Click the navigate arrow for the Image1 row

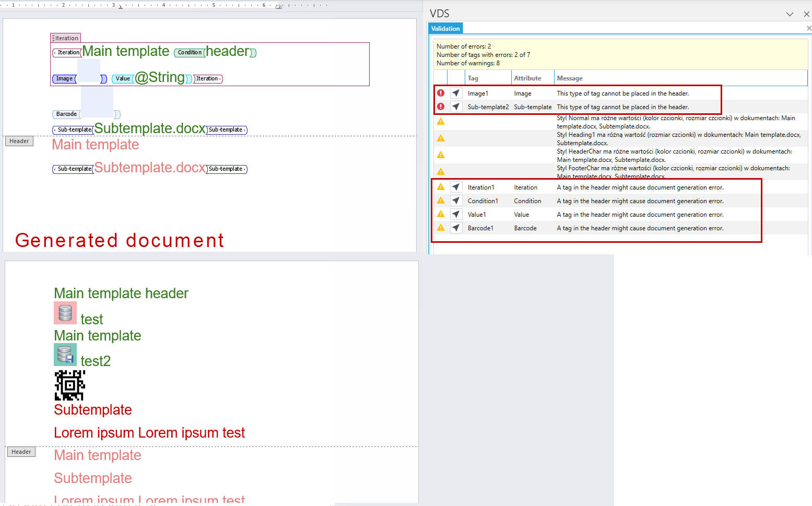[456, 93]
